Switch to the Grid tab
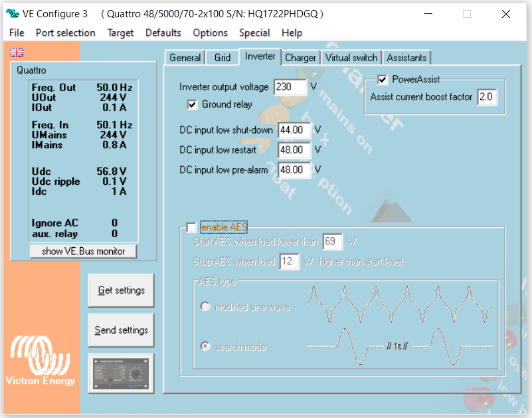Screen dimensions: 532x418 point(222,58)
